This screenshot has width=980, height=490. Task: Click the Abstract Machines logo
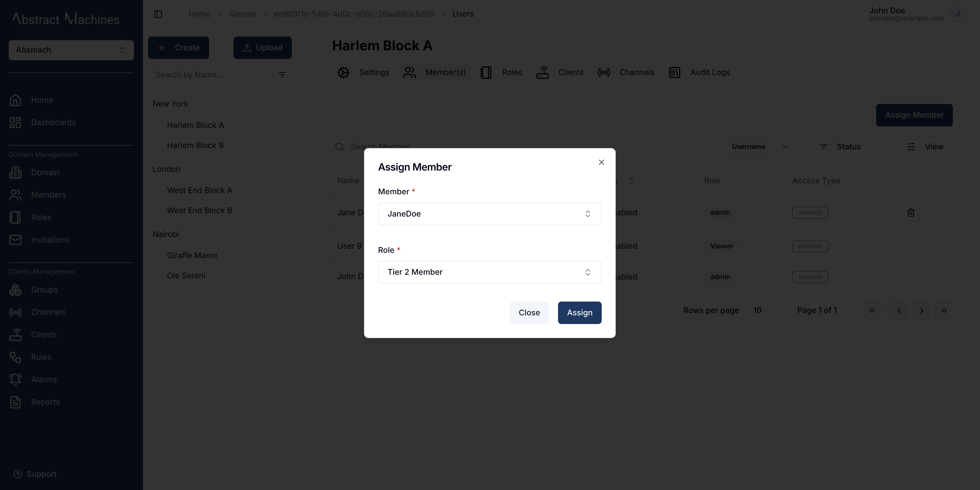click(x=66, y=18)
